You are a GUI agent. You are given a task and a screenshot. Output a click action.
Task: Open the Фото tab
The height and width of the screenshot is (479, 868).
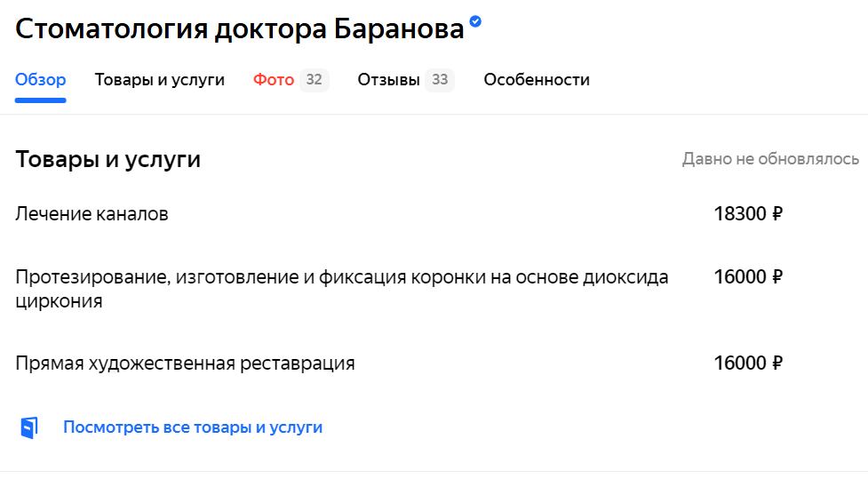pyautogui.click(x=274, y=80)
